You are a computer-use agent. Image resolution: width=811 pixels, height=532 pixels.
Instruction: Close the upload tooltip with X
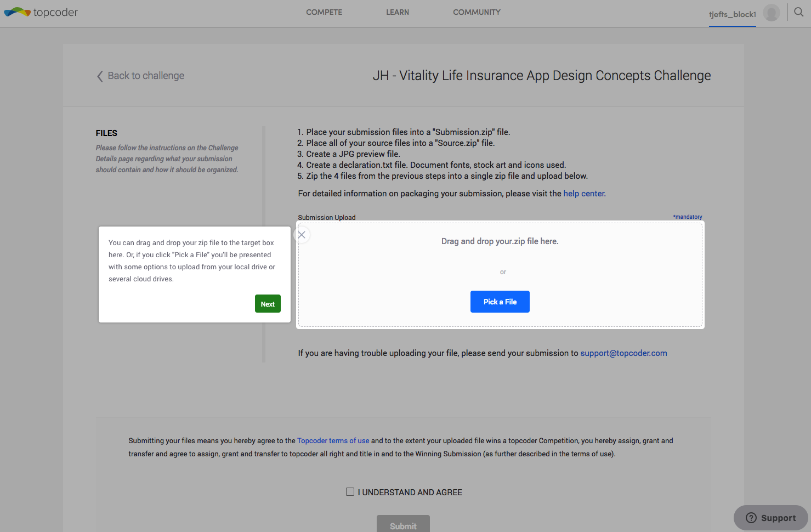click(x=302, y=235)
